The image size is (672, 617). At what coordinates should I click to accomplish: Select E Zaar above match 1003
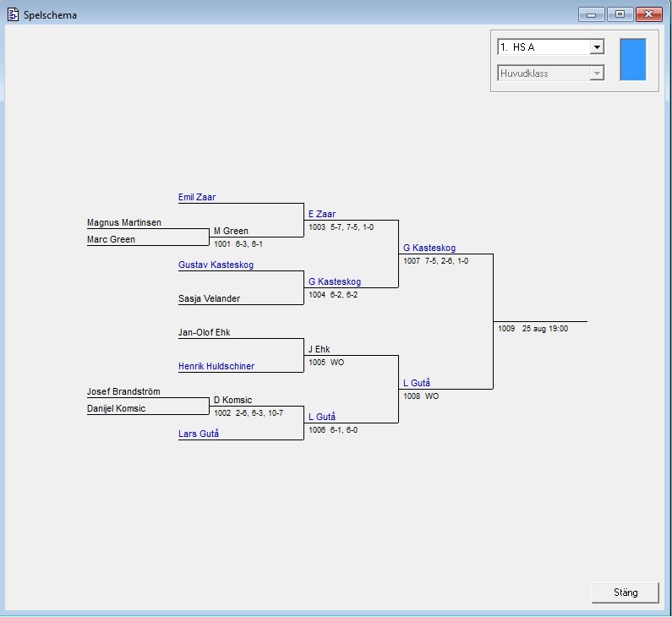coord(322,214)
